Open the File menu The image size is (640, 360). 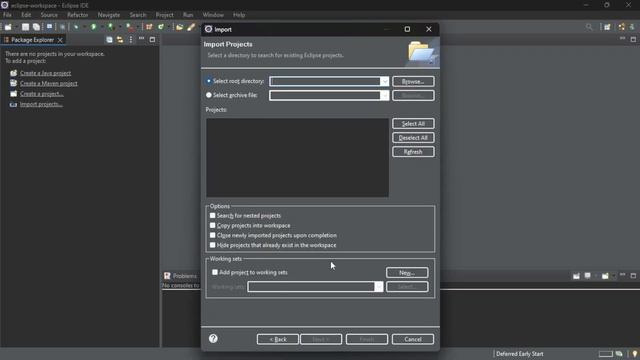pos(7,15)
